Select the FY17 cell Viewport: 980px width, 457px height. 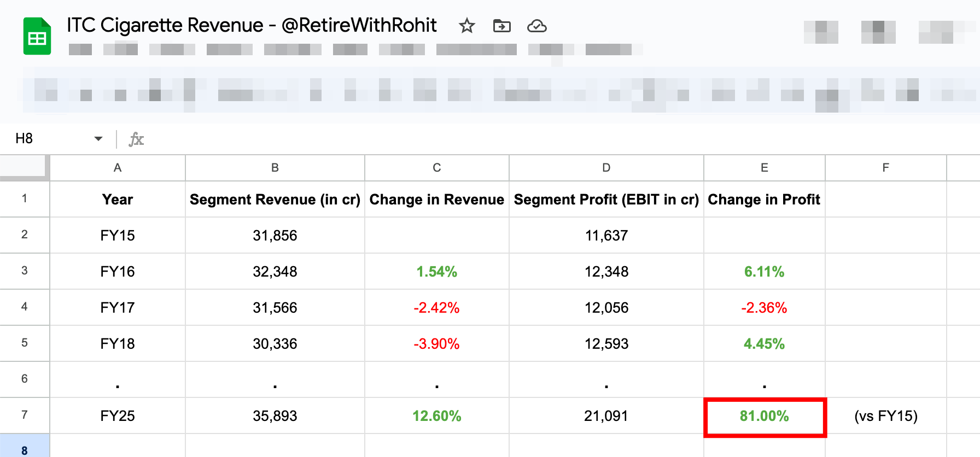[118, 308]
